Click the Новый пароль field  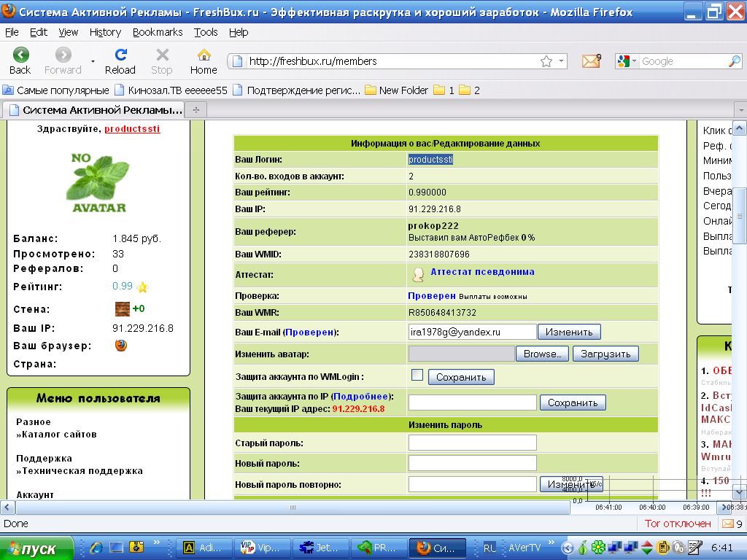coord(472,463)
